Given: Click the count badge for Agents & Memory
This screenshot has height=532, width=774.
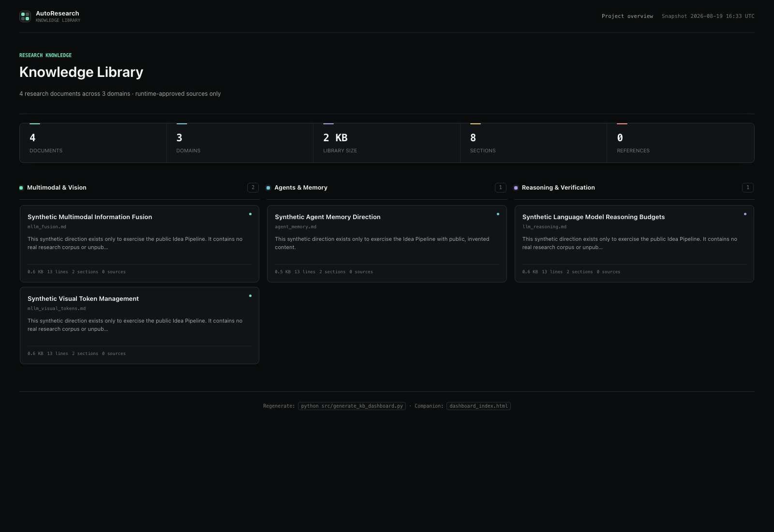Looking at the screenshot, I should click(501, 188).
